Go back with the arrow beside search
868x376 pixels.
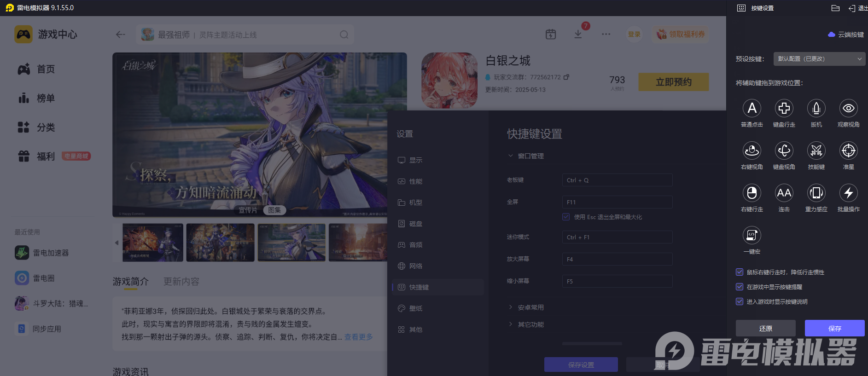(x=121, y=35)
